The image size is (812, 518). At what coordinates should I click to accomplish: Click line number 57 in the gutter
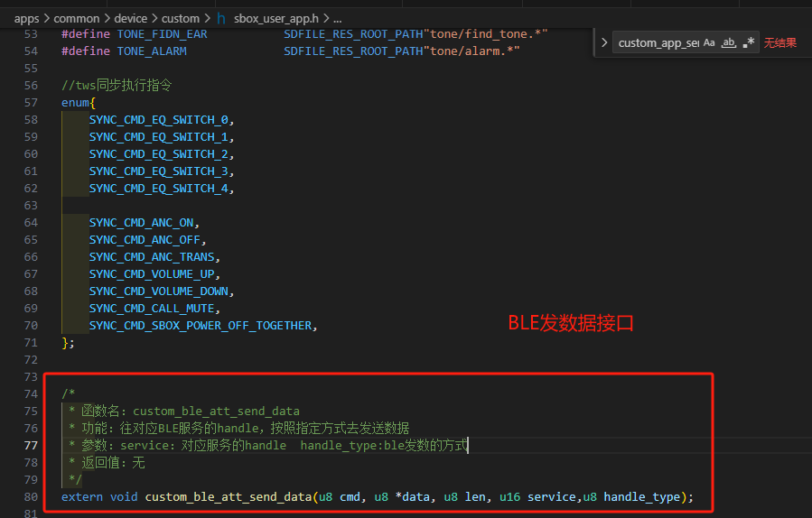pos(31,103)
